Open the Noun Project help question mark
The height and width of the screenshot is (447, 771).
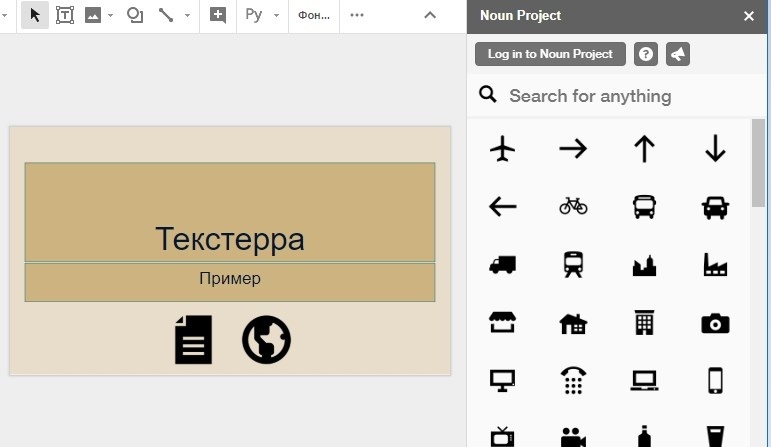(x=646, y=54)
